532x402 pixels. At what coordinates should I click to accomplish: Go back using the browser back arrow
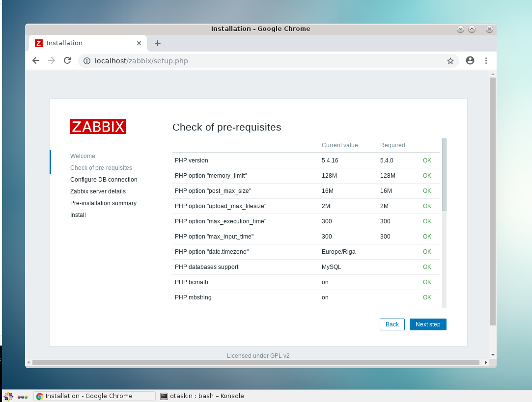click(x=36, y=61)
